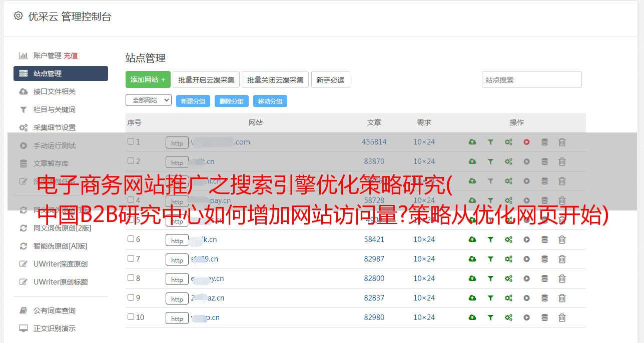Click the green 添加网站 + button
This screenshot has height=343, width=644.
point(148,79)
